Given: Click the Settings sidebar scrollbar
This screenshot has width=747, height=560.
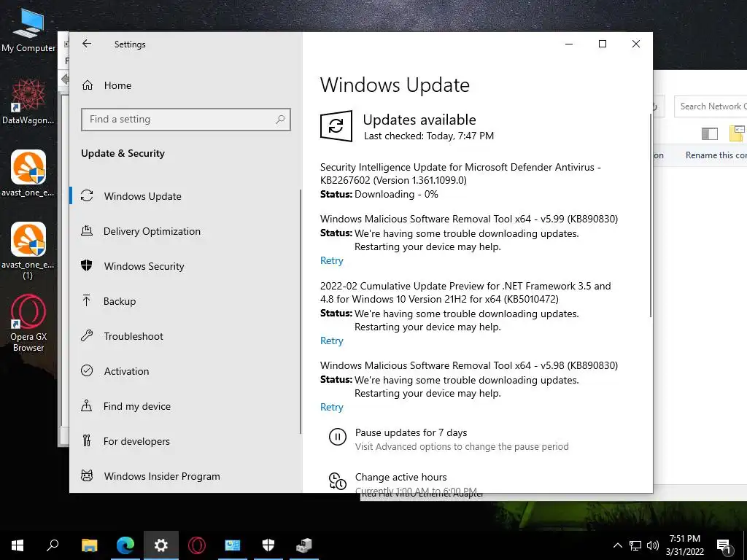Looking at the screenshot, I should coord(301,311).
